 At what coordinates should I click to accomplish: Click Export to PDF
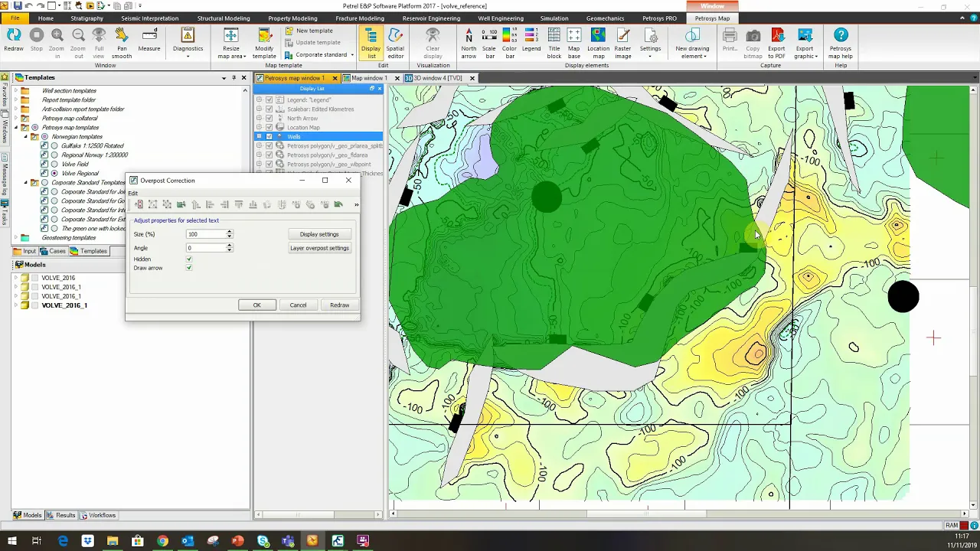pyautogui.click(x=776, y=43)
